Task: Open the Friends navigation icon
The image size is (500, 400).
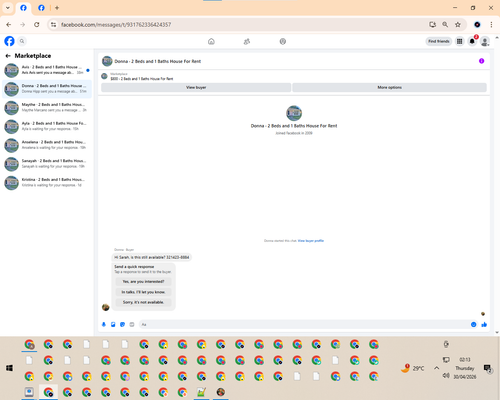Action: click(247, 41)
